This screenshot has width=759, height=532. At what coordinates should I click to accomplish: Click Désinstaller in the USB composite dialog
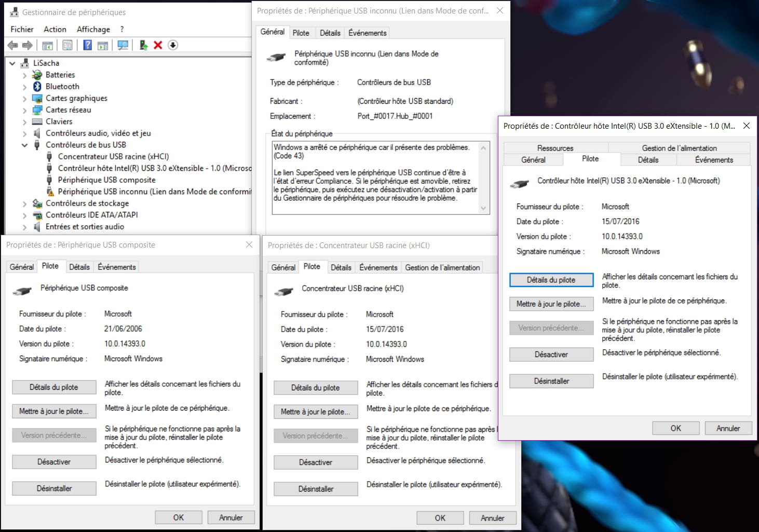pos(54,488)
